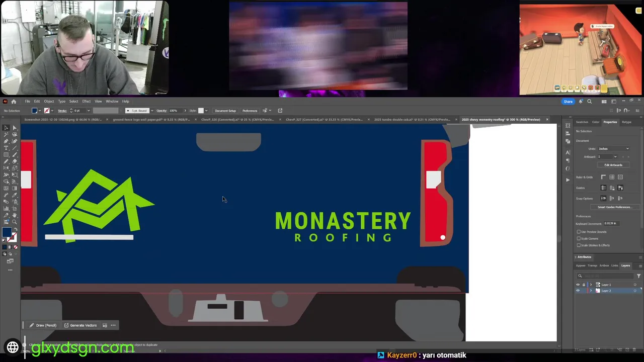Create new layer icon in Layers panel
644x362 pixels.
627,349
